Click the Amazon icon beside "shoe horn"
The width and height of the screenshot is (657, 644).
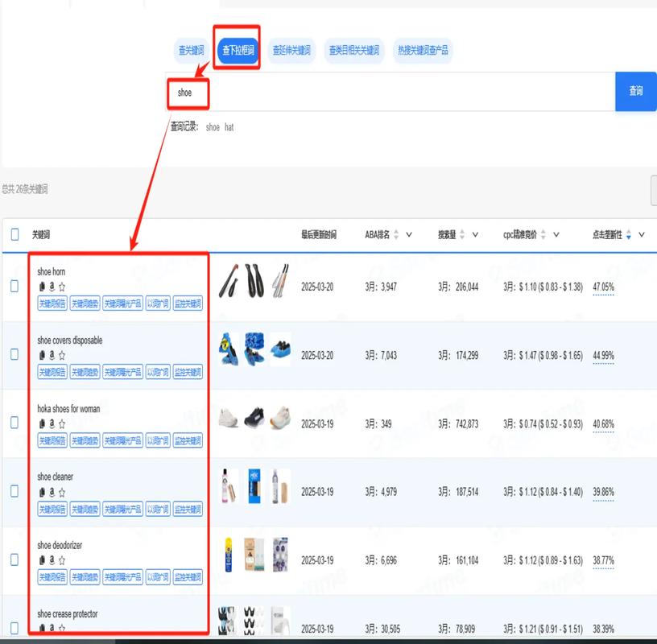click(52, 286)
